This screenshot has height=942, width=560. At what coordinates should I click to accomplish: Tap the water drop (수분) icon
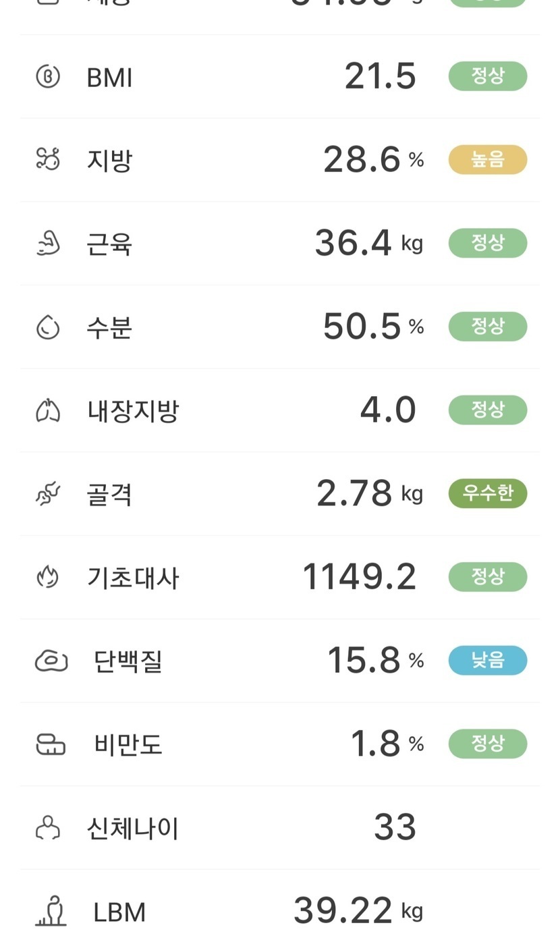pos(48,327)
